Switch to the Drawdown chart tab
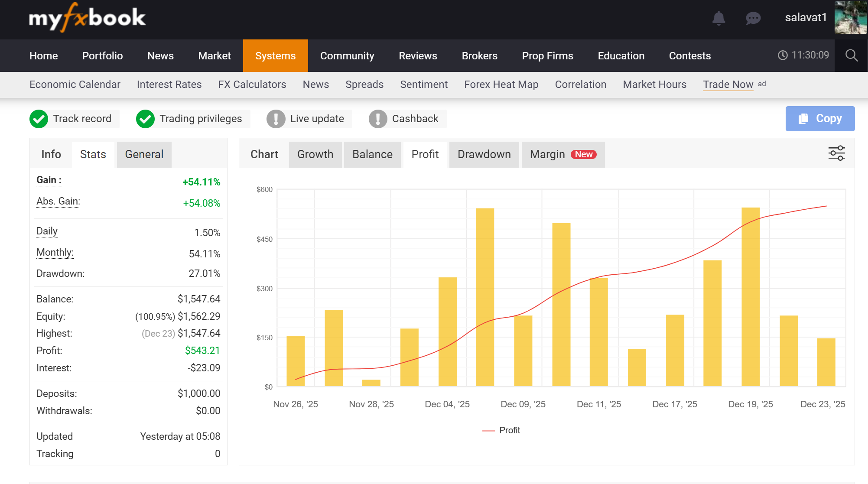 pyautogui.click(x=484, y=154)
